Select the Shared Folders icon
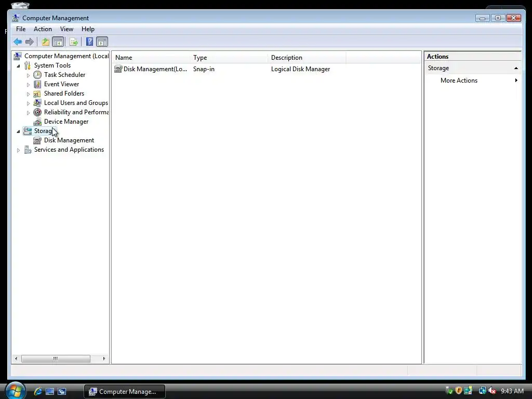 (37, 94)
